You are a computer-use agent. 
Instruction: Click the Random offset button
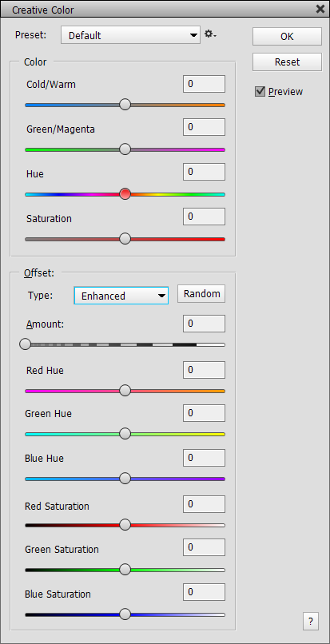(x=201, y=294)
